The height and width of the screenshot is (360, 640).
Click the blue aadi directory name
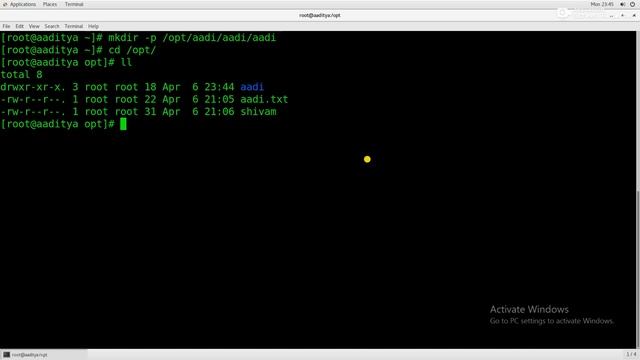click(252, 87)
